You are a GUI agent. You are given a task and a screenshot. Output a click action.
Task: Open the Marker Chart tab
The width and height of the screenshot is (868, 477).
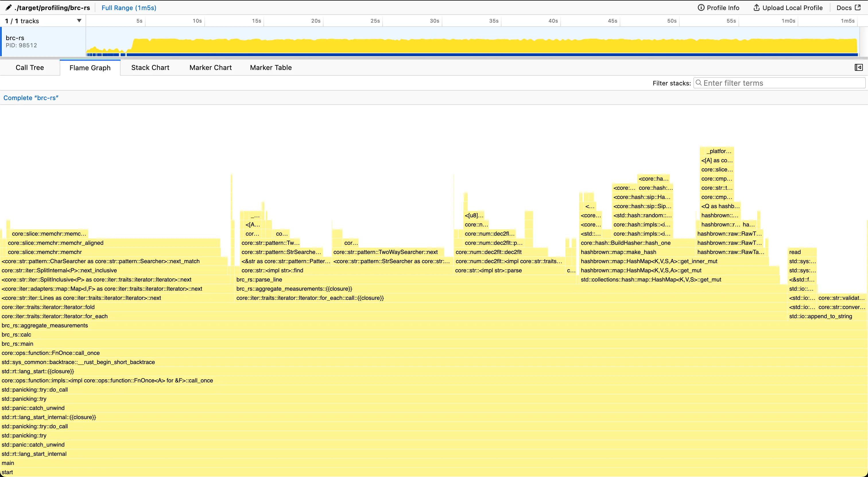(210, 67)
